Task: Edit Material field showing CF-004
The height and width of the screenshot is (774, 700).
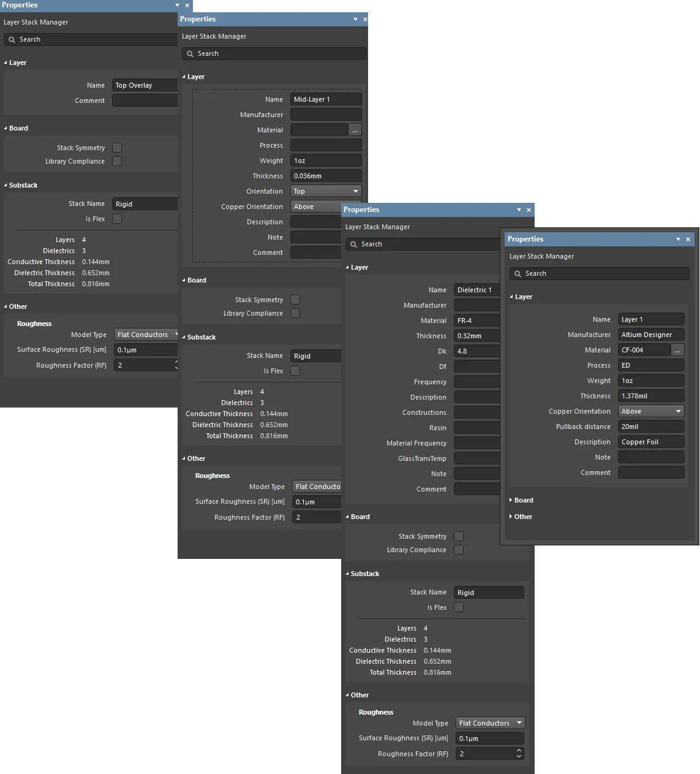Action: click(x=644, y=350)
